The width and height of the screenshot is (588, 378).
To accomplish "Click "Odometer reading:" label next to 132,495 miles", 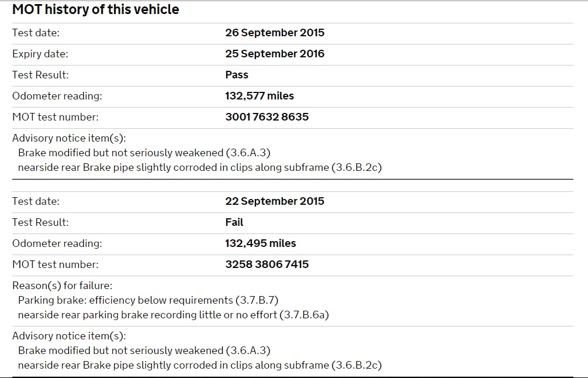I will (57, 243).
